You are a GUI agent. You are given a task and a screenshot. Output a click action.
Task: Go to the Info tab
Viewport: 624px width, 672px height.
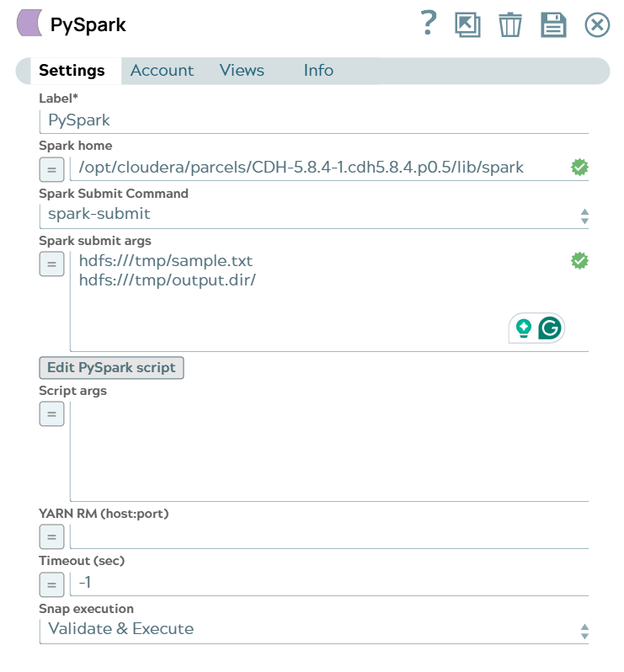point(318,71)
